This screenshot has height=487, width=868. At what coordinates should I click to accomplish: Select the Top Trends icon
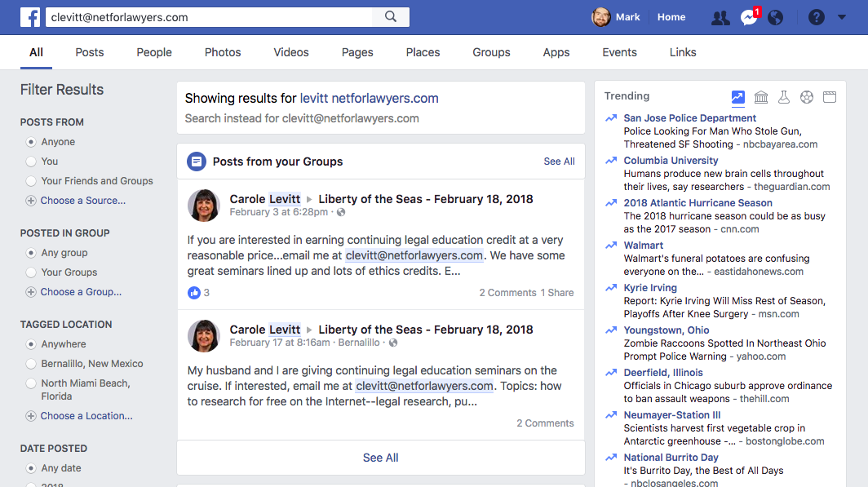[x=738, y=97]
